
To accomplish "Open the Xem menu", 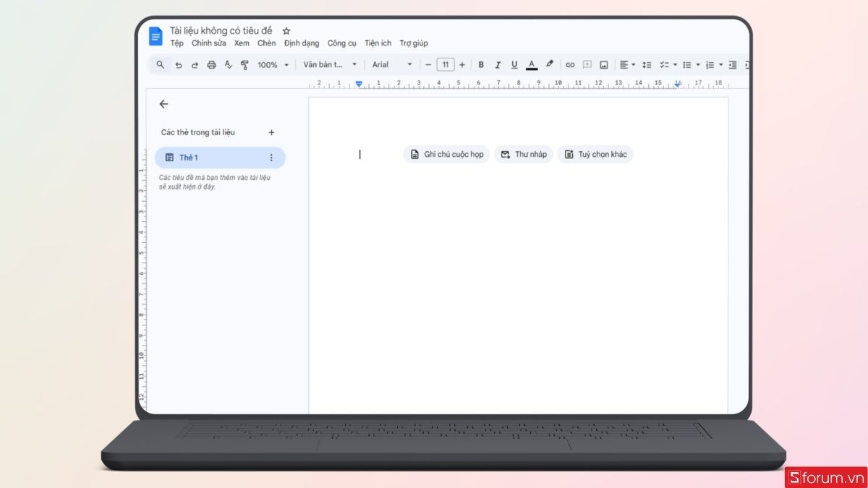I will [x=242, y=43].
